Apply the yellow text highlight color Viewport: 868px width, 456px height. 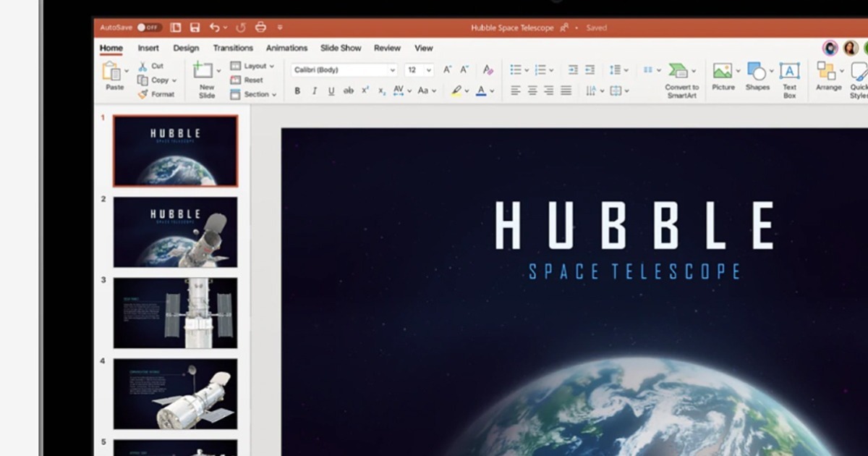coord(456,91)
